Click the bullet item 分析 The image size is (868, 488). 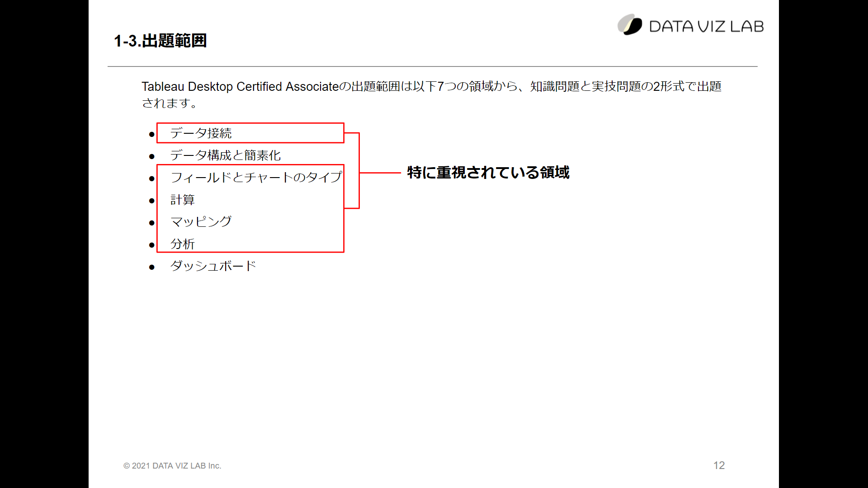point(183,244)
